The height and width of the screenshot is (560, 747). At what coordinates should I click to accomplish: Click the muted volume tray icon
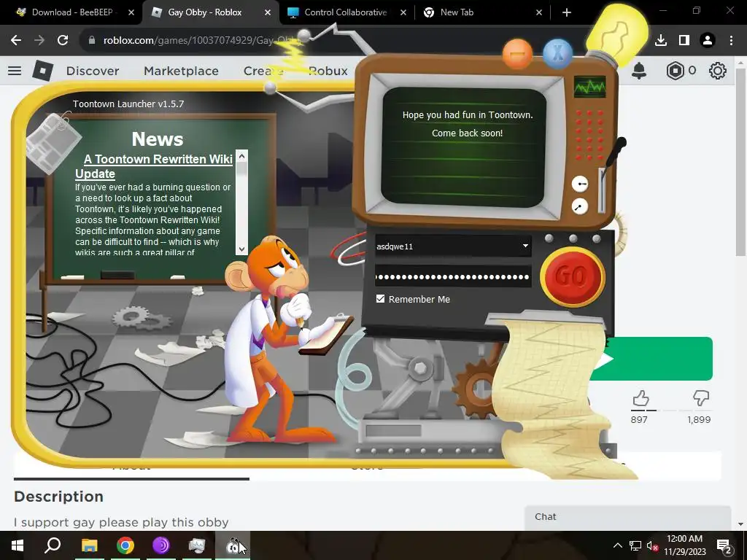pyautogui.click(x=652, y=546)
